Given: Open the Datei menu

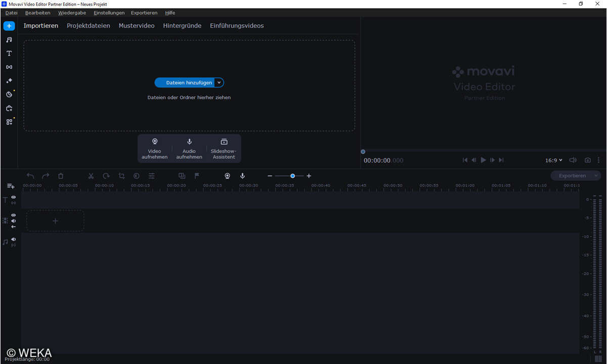Looking at the screenshot, I should click(12, 13).
